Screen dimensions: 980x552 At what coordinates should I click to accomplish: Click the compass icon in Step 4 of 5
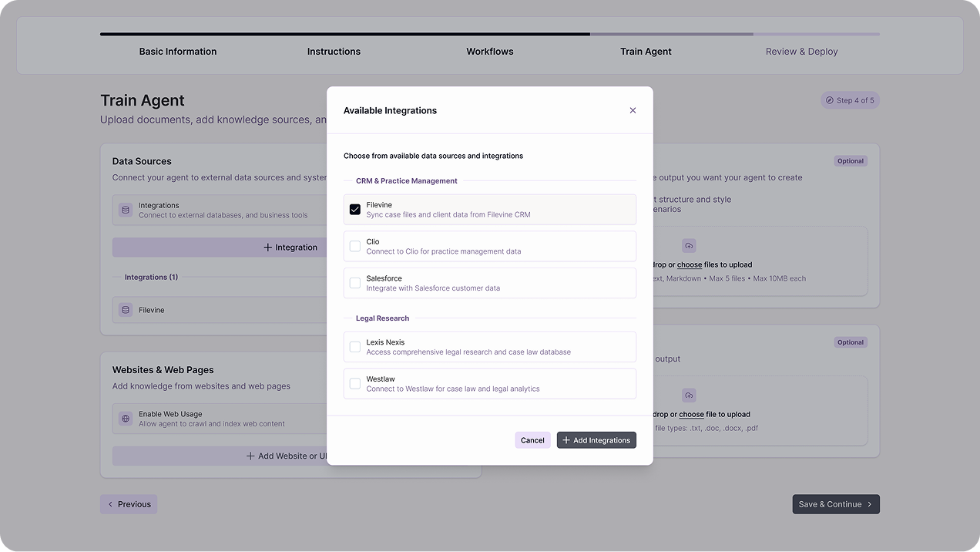coord(829,100)
